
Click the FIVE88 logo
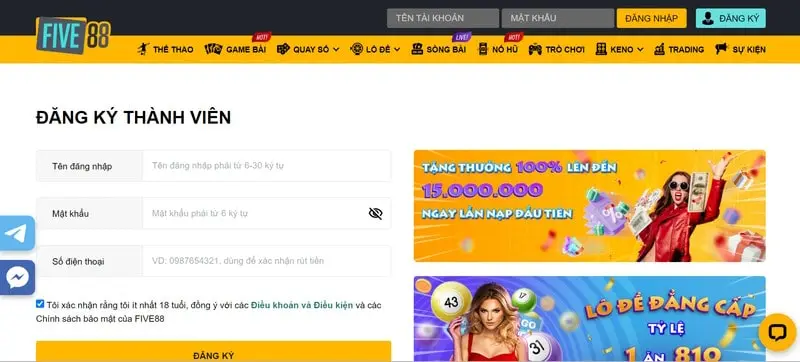(73, 35)
